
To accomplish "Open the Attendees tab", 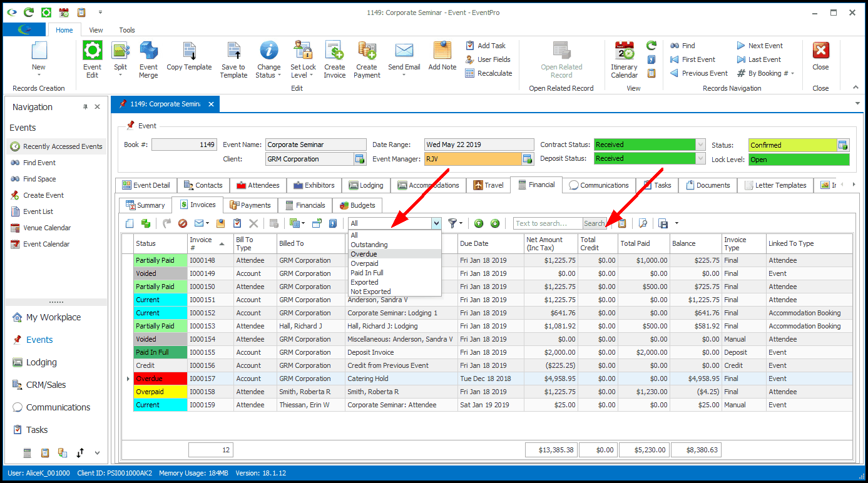I will tap(257, 185).
